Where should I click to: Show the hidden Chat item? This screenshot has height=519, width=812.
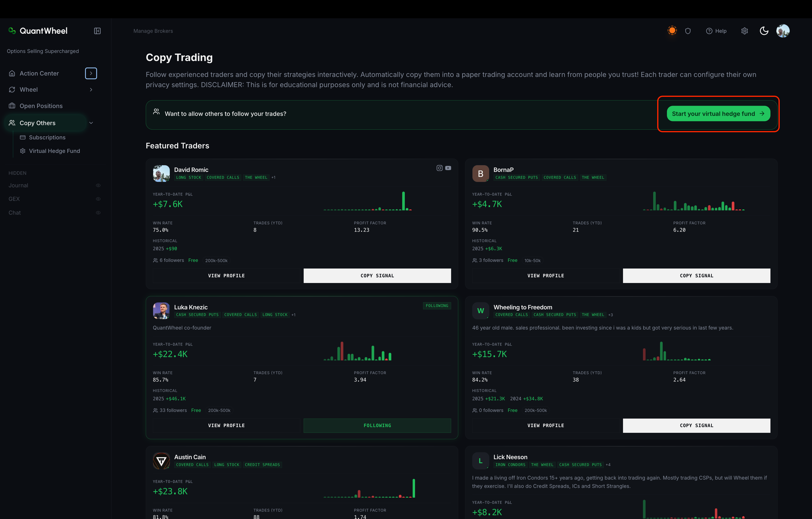click(x=98, y=213)
